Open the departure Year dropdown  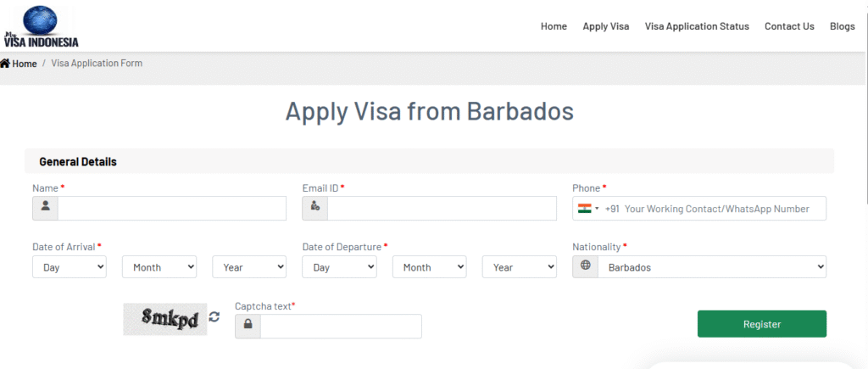pos(519,267)
